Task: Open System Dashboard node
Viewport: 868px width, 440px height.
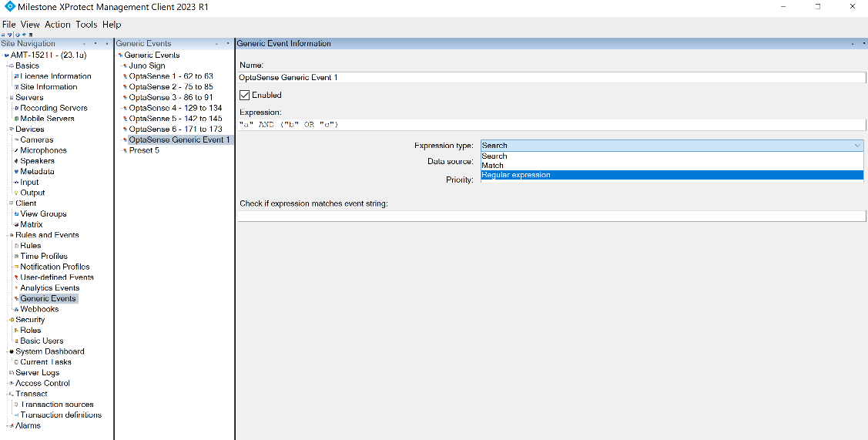Action: (50, 351)
